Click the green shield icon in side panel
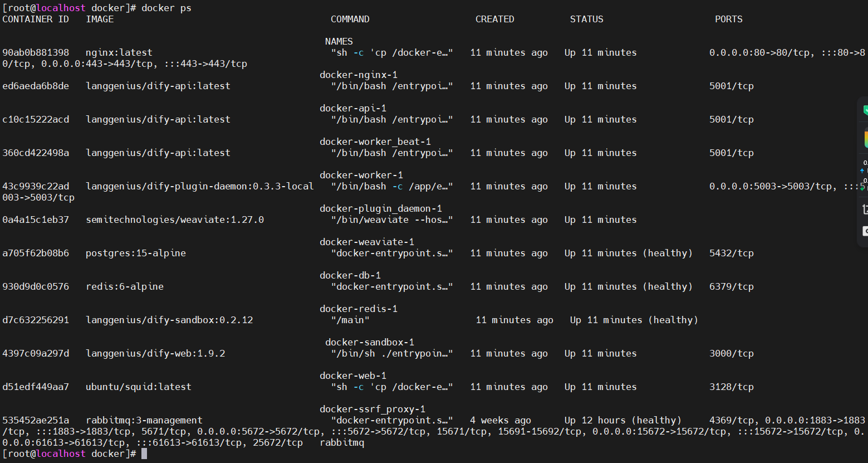The height and width of the screenshot is (463, 868). pyautogui.click(x=865, y=110)
